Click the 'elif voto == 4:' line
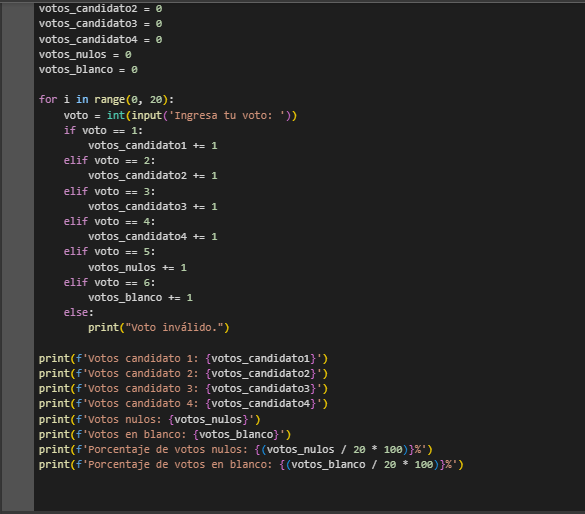This screenshot has height=514, width=585. [109, 222]
